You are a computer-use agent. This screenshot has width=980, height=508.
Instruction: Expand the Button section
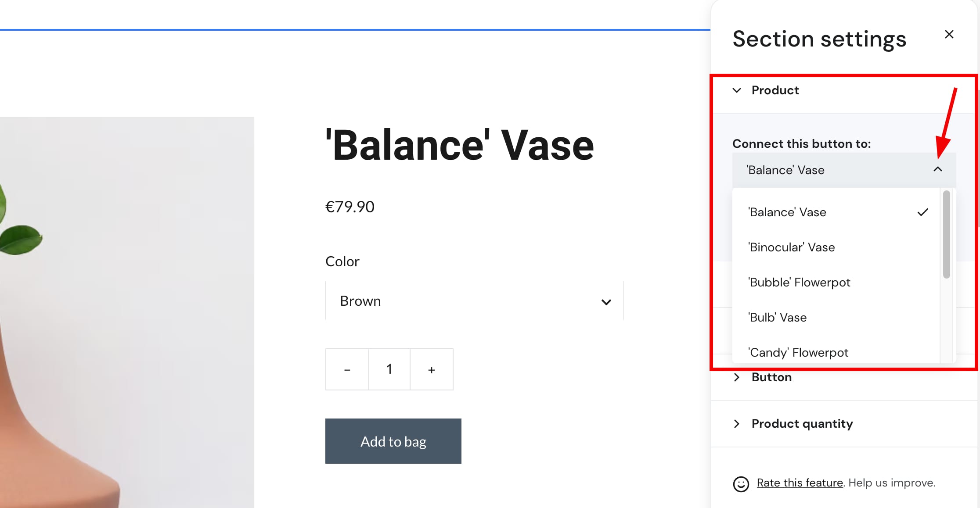coord(771,377)
